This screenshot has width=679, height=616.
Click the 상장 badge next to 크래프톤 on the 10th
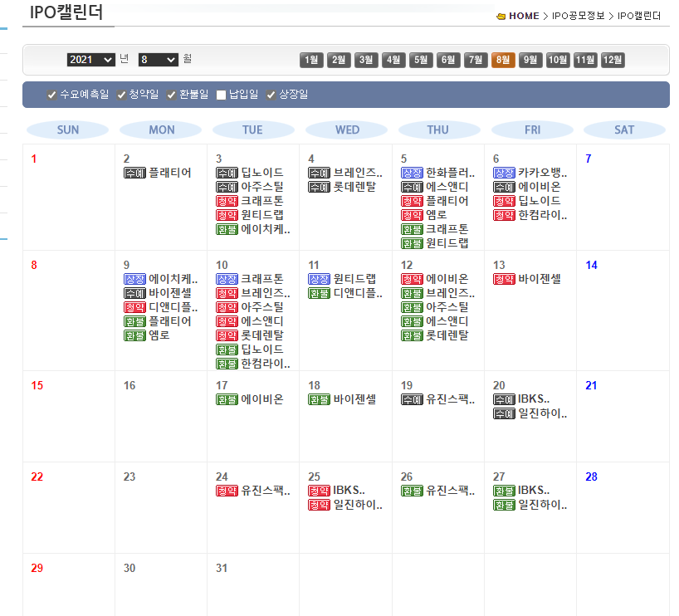point(227,279)
